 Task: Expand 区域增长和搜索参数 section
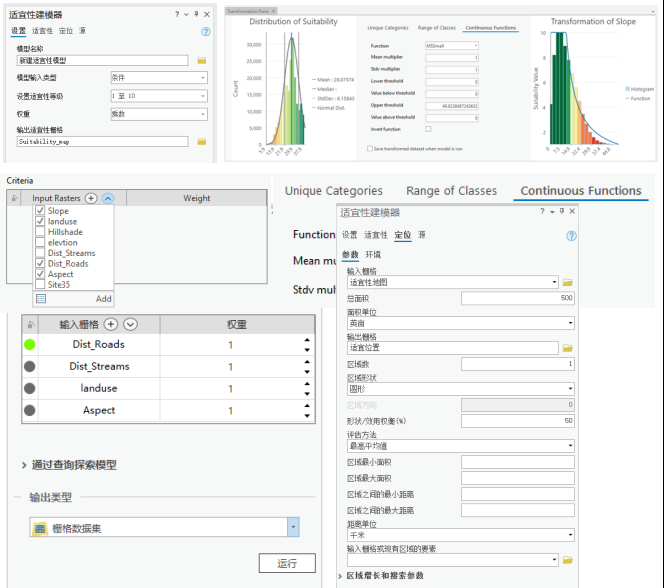(340, 576)
